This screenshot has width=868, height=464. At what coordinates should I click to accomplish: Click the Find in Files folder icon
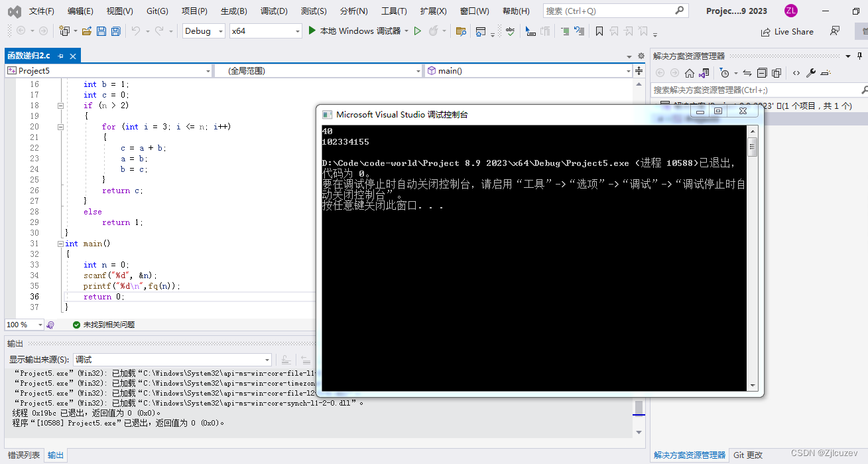point(461,31)
